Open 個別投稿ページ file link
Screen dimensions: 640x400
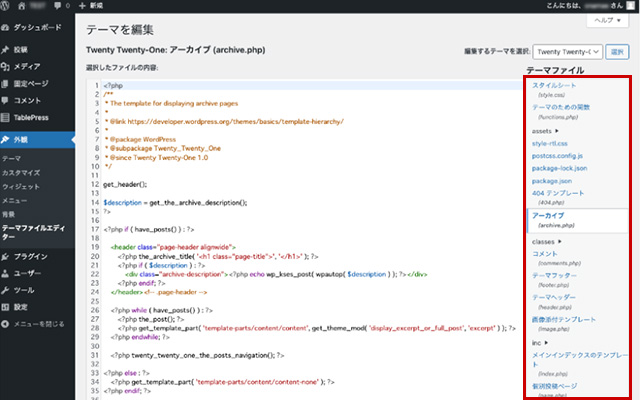555,386
